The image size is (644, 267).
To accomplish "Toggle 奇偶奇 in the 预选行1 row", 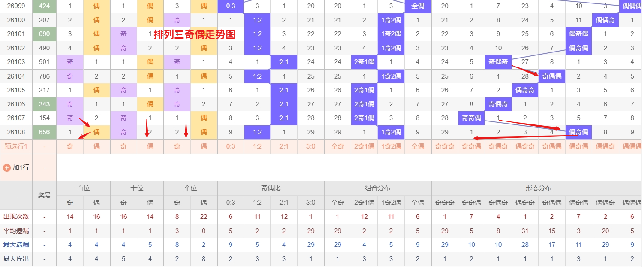I will tap(498, 146).
